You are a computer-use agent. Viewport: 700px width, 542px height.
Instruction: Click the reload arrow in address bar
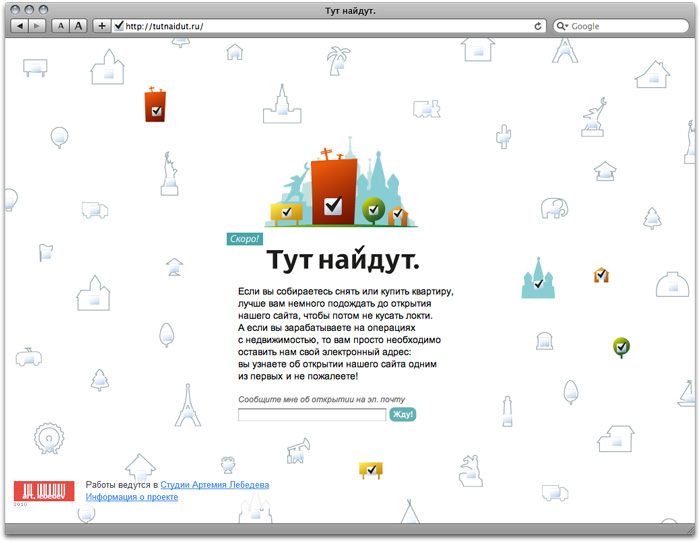coord(538,26)
